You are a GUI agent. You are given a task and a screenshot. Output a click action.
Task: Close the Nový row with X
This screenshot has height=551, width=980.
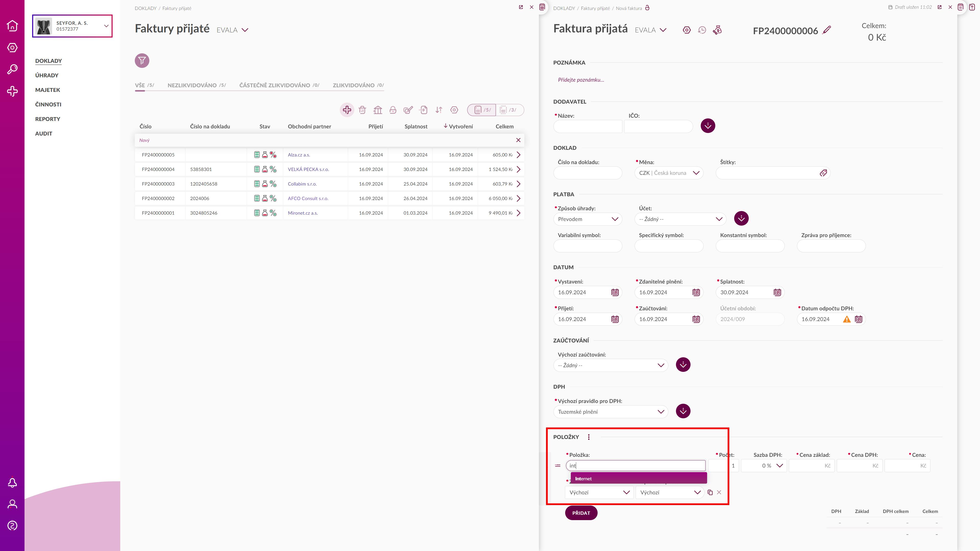coord(518,140)
